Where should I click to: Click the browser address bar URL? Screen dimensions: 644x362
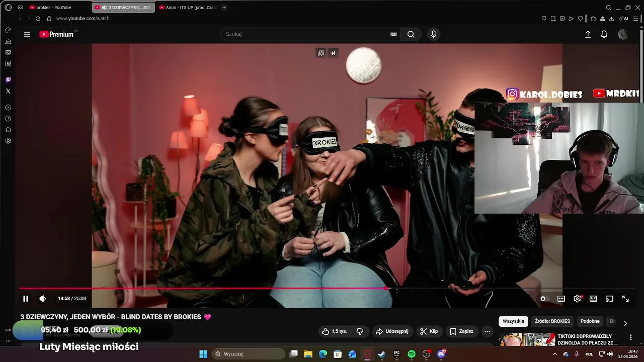(83, 19)
